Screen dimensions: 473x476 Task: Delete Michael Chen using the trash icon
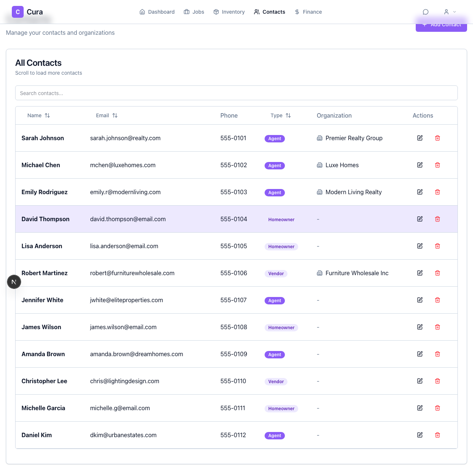pos(437,165)
